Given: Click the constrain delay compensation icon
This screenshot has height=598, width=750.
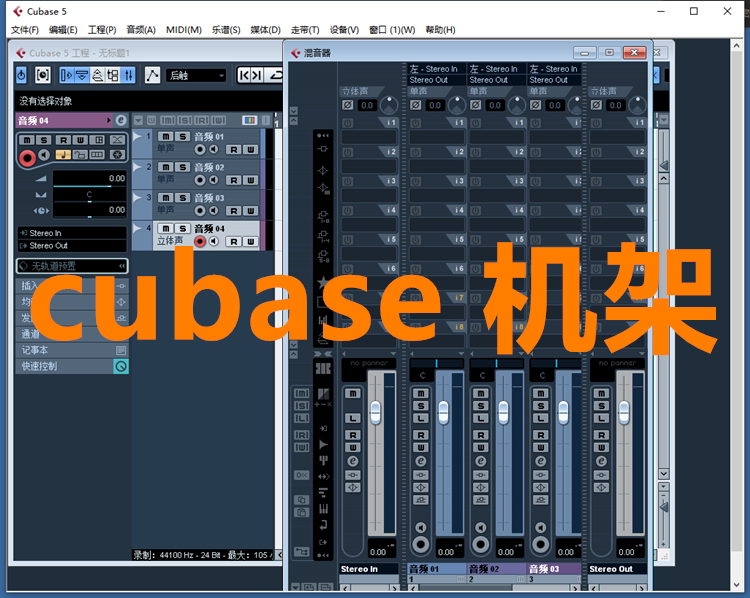Looking at the screenshot, I should tap(43, 75).
